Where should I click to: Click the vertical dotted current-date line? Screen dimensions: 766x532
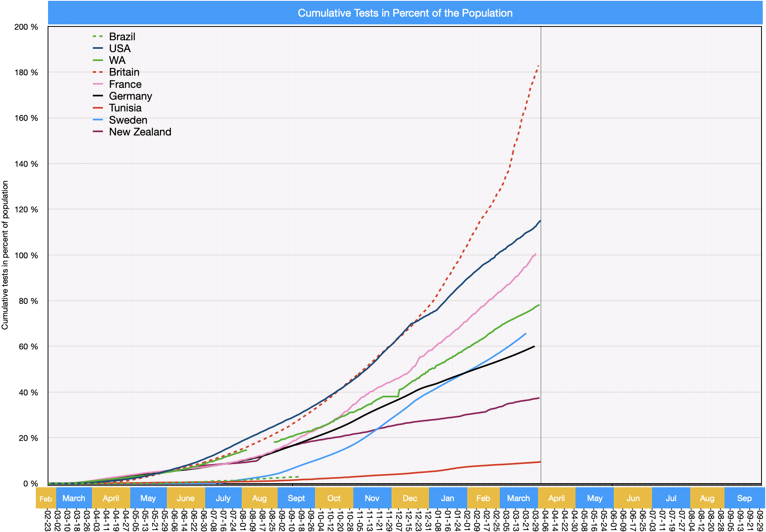click(x=541, y=325)
